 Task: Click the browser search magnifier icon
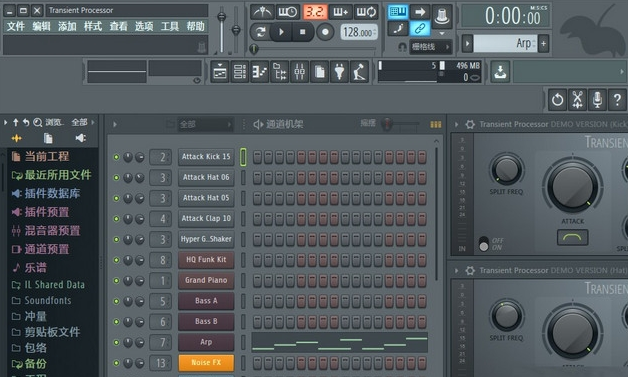click(38, 122)
